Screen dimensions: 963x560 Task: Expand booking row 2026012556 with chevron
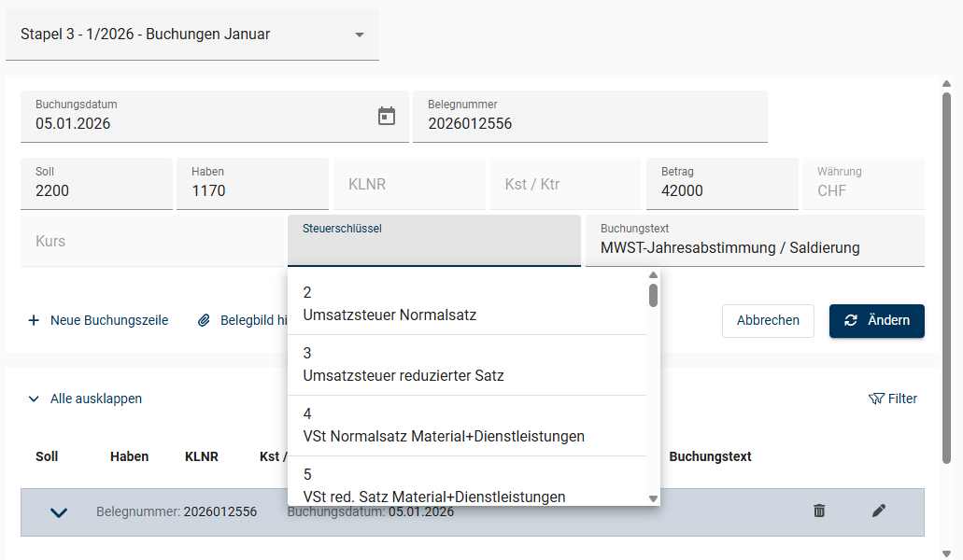[x=59, y=512]
